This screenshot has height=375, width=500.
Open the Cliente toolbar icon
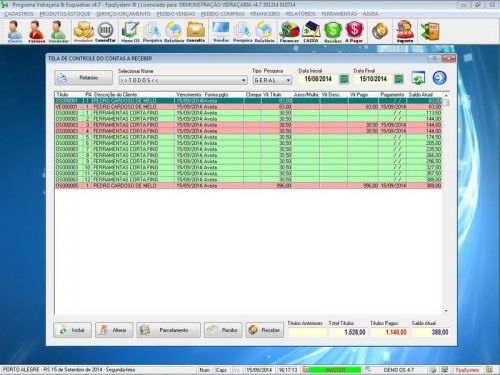click(x=15, y=31)
